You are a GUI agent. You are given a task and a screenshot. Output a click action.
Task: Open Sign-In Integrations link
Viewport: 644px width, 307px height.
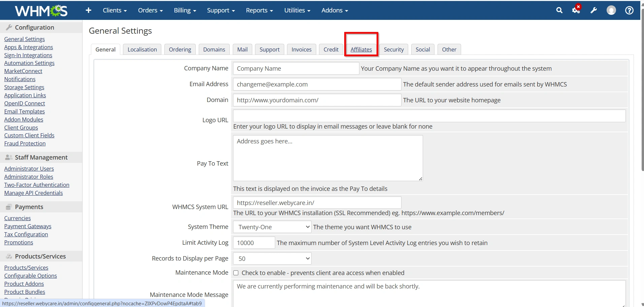coord(28,55)
